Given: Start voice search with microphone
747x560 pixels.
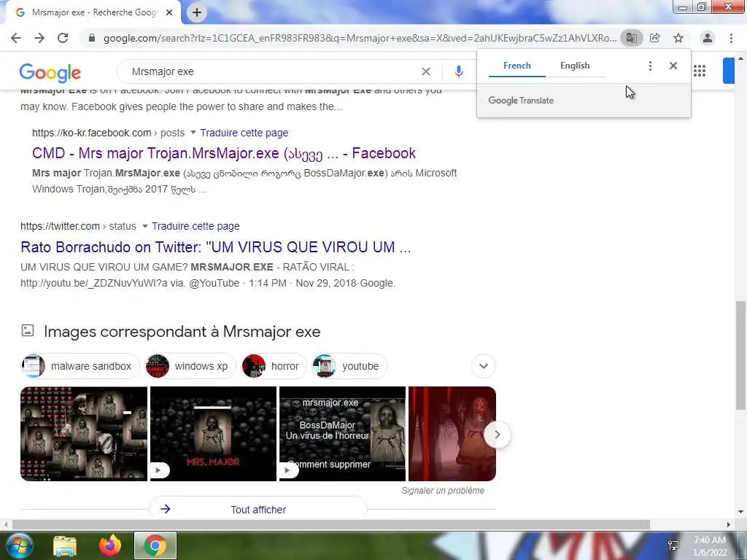Looking at the screenshot, I should (x=458, y=71).
